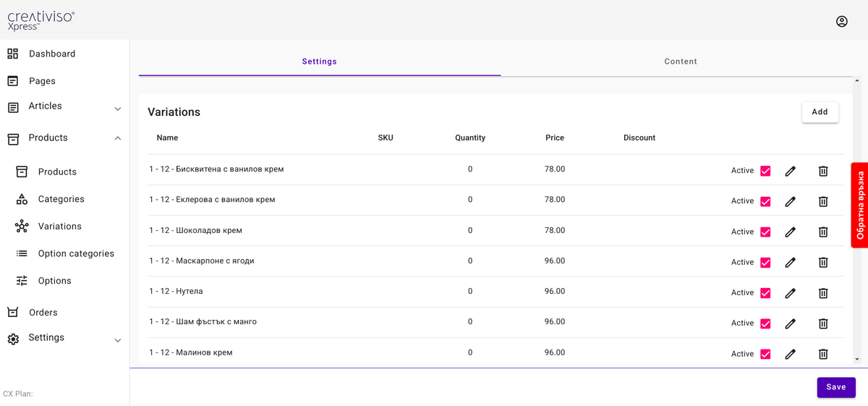Click the Add variation button
868x406 pixels.
(x=820, y=112)
